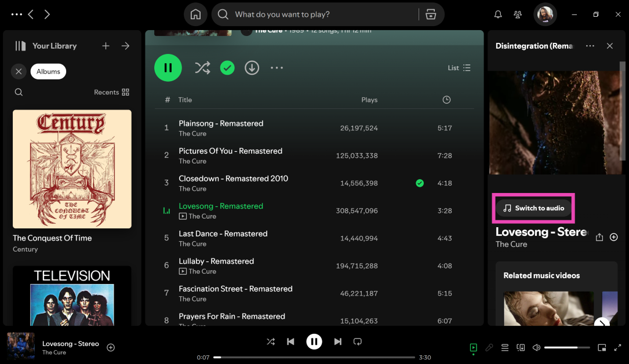The image size is (629, 364).
Task: Share Lovesong from the right panel
Action: point(599,237)
